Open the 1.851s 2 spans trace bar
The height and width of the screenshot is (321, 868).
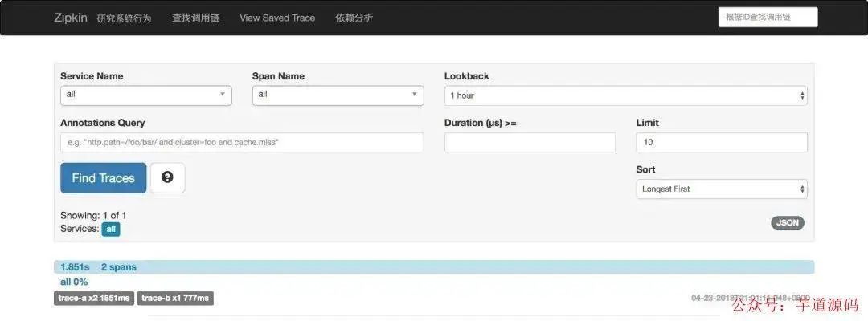pyautogui.click(x=434, y=267)
